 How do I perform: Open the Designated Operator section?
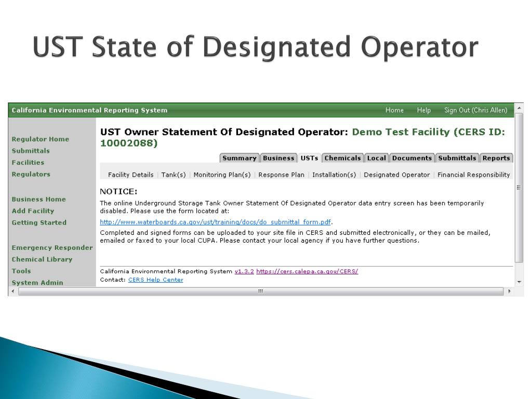(x=396, y=175)
